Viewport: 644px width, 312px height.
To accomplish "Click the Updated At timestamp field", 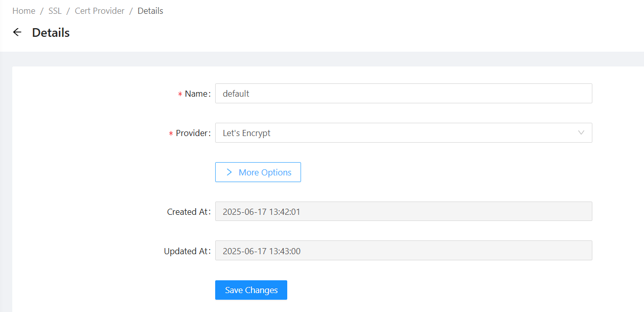I will (403, 251).
